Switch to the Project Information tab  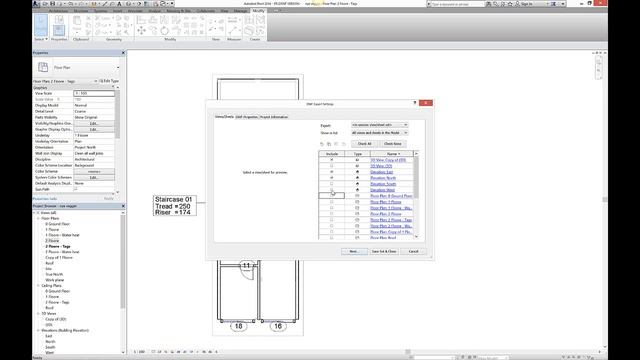[x=274, y=117]
